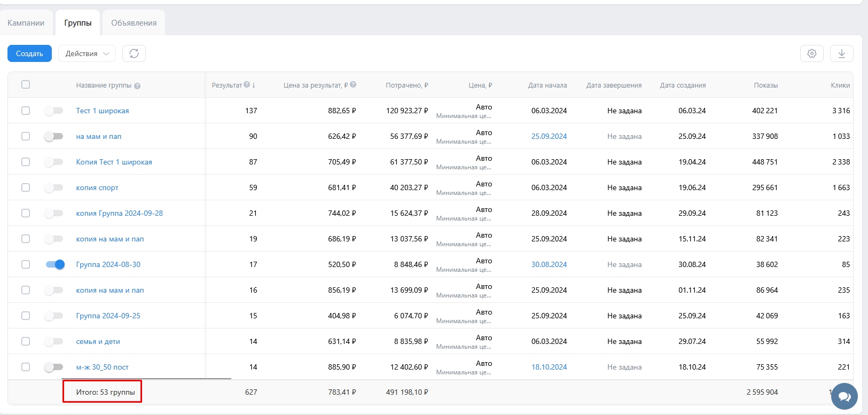
Task: Click the download export icon
Action: point(842,53)
